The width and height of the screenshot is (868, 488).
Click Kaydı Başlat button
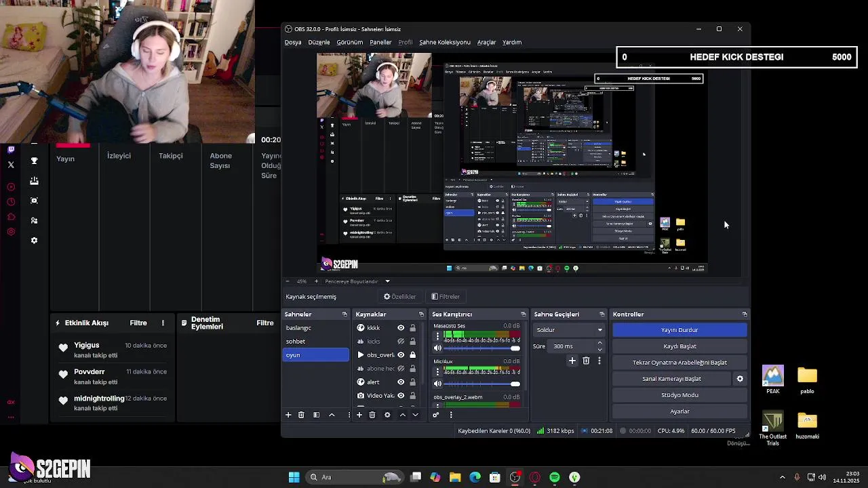[x=679, y=346]
